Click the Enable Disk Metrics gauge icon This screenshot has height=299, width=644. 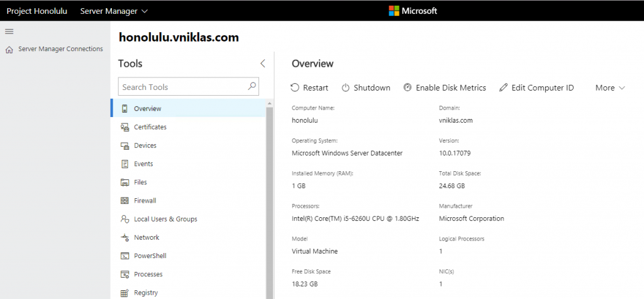tap(408, 87)
